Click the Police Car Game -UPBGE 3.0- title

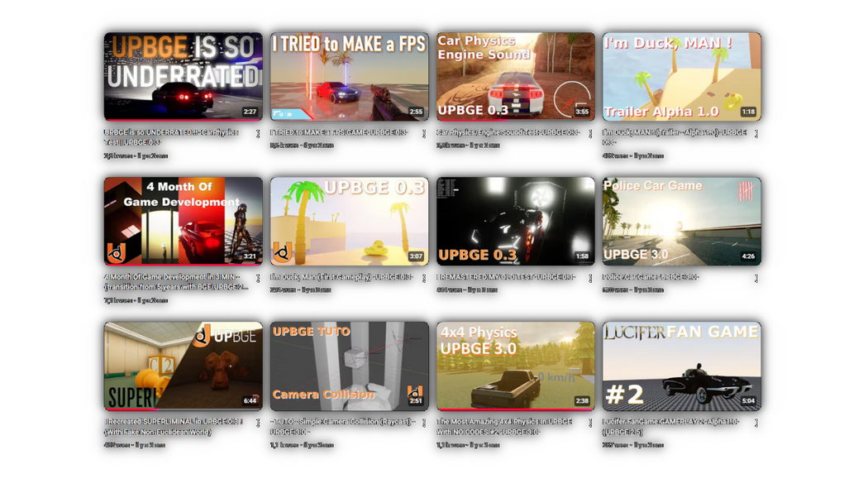click(x=651, y=277)
